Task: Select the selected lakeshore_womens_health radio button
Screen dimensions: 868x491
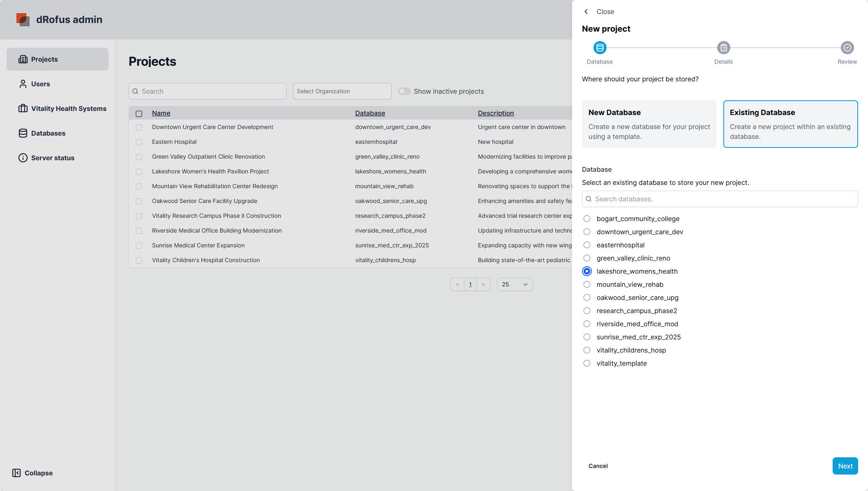Action: [x=587, y=271]
